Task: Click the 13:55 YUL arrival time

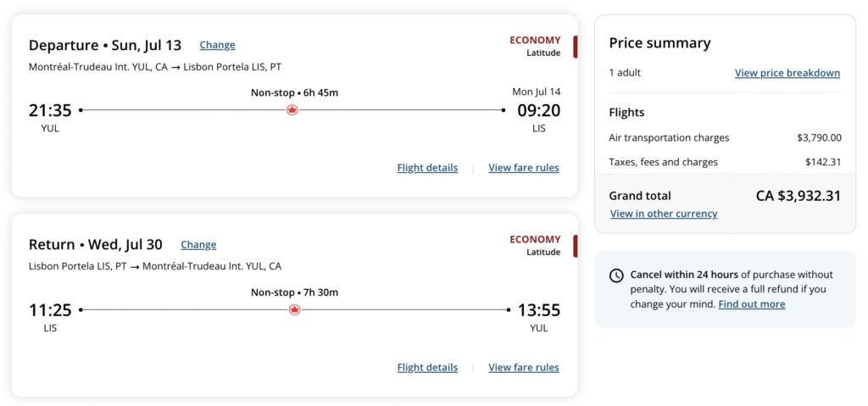Action: click(538, 310)
